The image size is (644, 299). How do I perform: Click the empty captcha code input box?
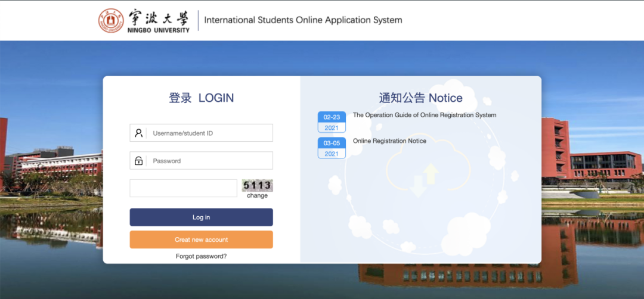click(183, 188)
